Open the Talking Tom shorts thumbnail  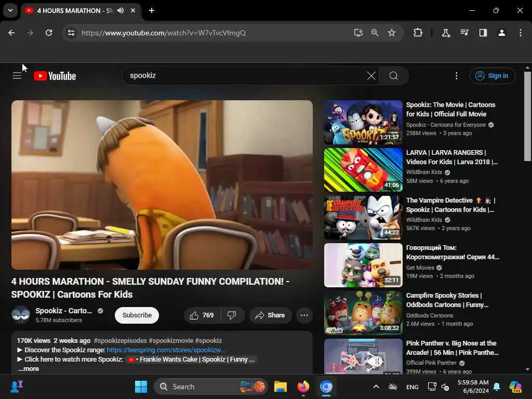tap(363, 265)
